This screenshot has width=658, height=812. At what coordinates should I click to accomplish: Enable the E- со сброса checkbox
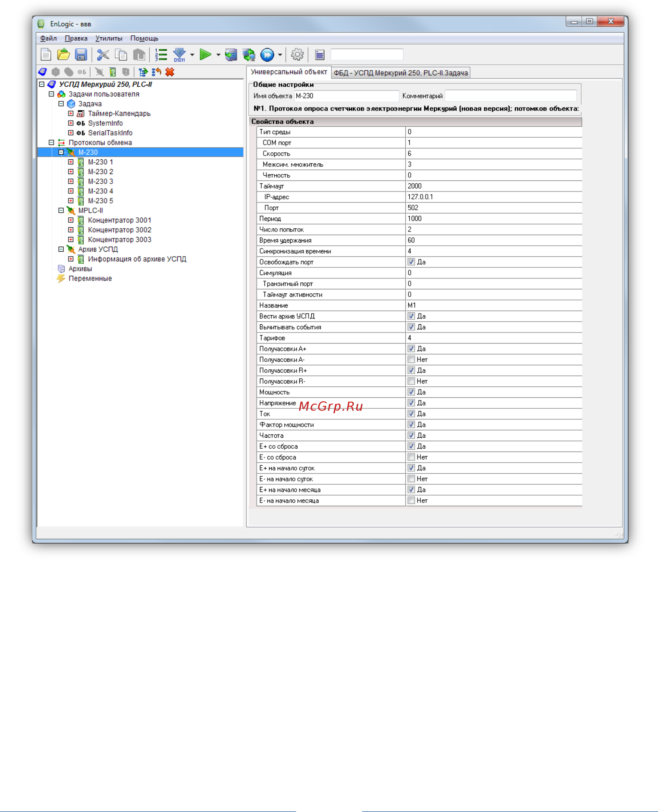click(x=411, y=457)
